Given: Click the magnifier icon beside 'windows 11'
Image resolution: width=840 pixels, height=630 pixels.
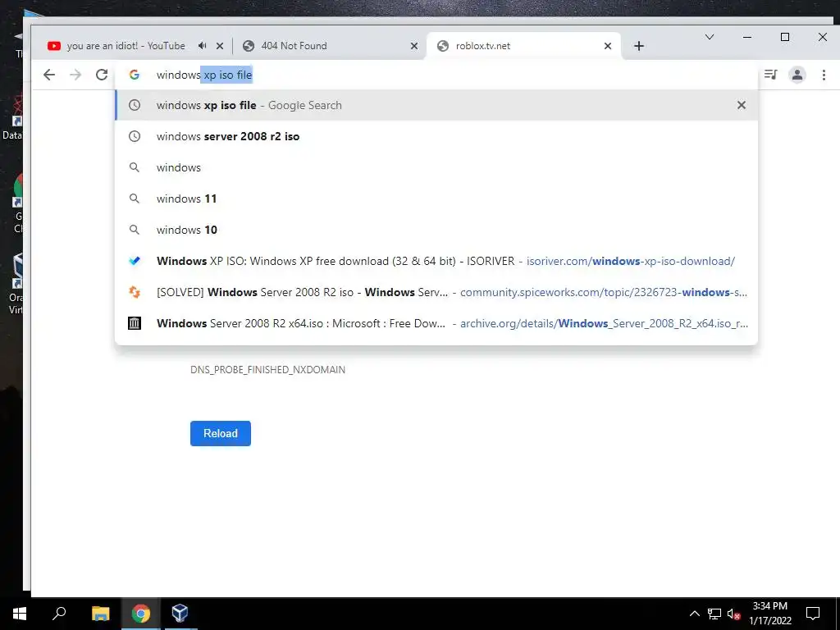Looking at the screenshot, I should 135,199.
